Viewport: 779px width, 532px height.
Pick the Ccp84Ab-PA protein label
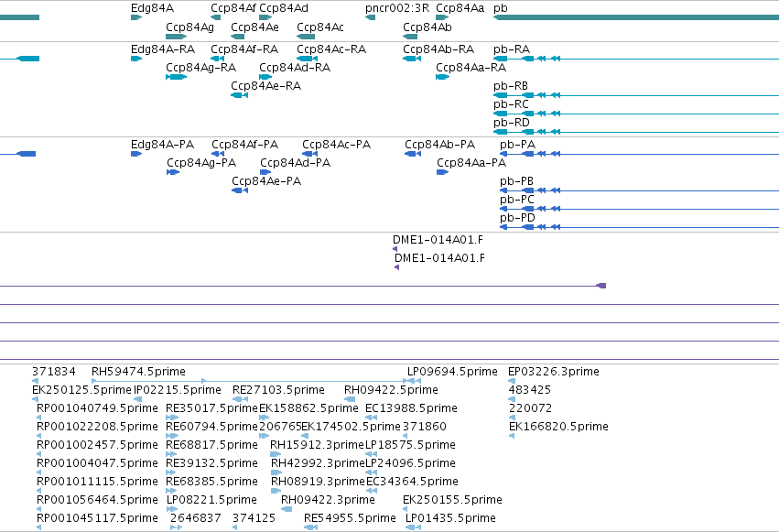click(x=439, y=145)
